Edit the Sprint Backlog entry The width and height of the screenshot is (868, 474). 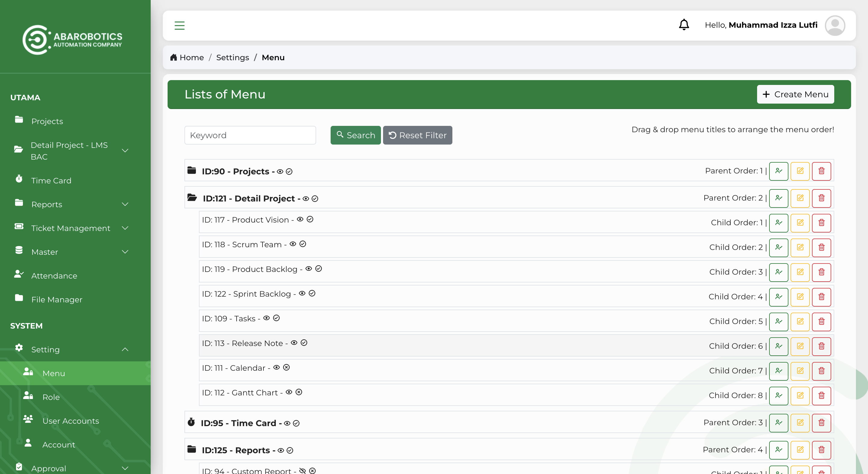(x=800, y=297)
